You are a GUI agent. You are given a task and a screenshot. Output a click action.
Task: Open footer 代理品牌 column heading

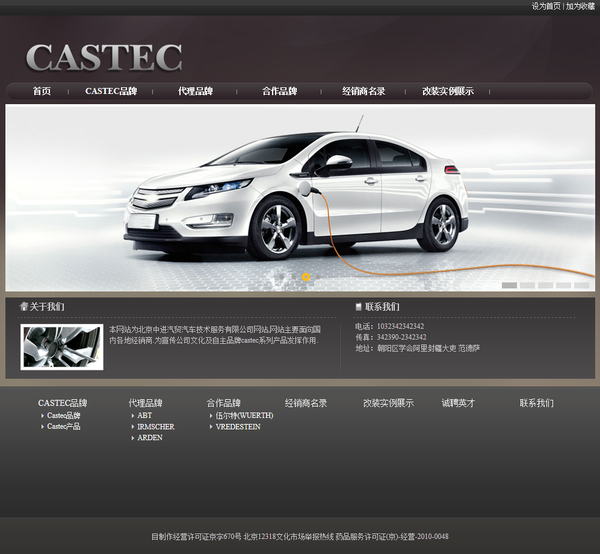click(x=145, y=403)
